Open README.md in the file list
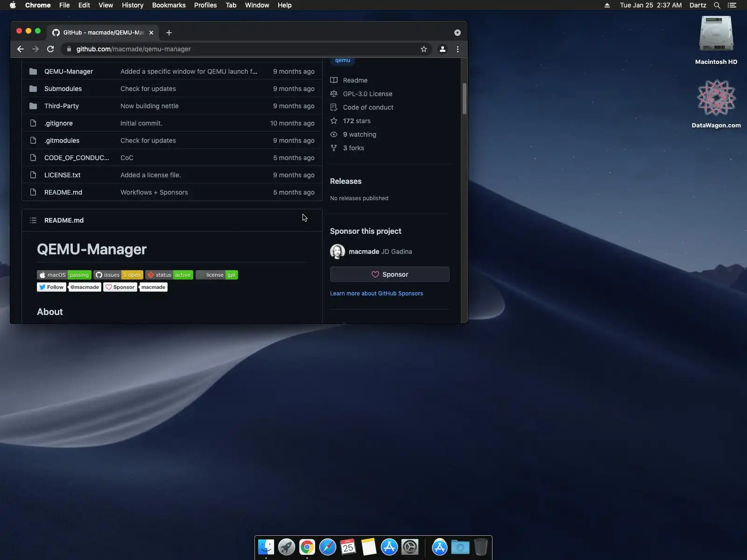The width and height of the screenshot is (747, 560). 63,192
